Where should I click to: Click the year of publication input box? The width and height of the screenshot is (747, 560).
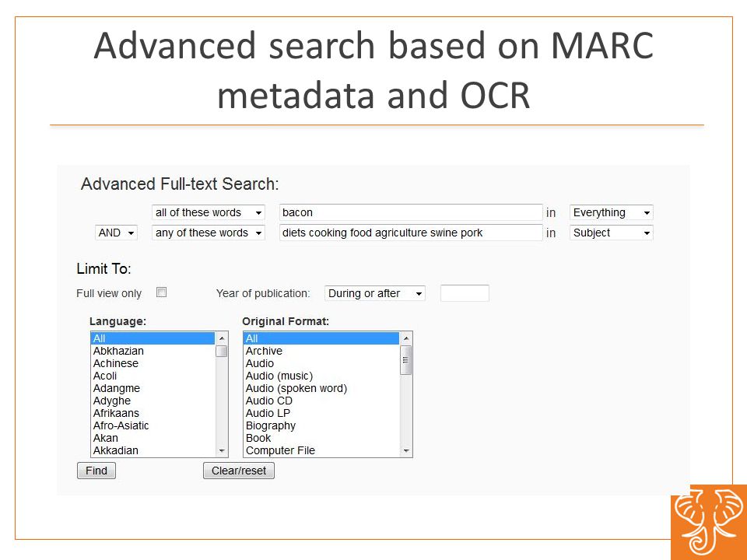465,293
